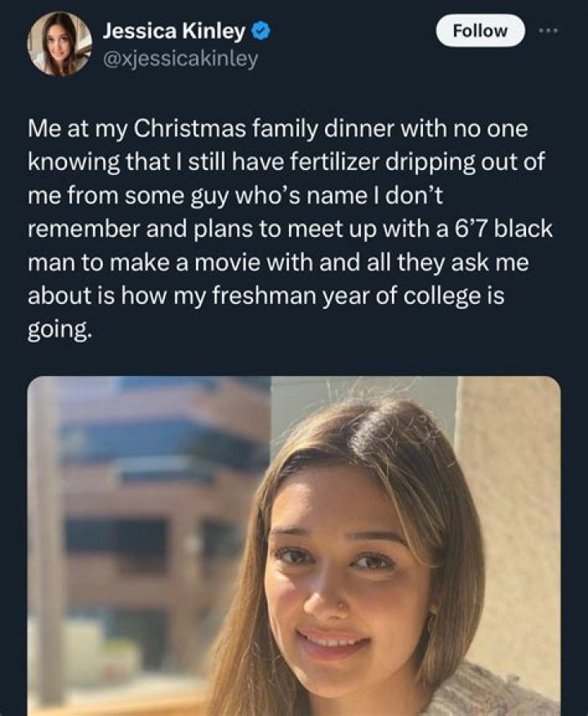Click the blue verified checkmark badge
The image size is (588, 716).
coord(261,32)
